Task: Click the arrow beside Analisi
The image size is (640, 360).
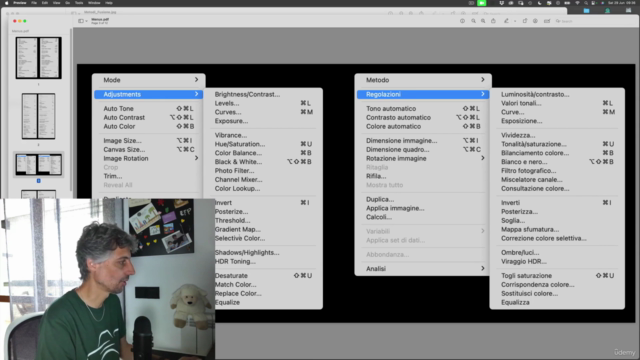Action: [x=482, y=268]
